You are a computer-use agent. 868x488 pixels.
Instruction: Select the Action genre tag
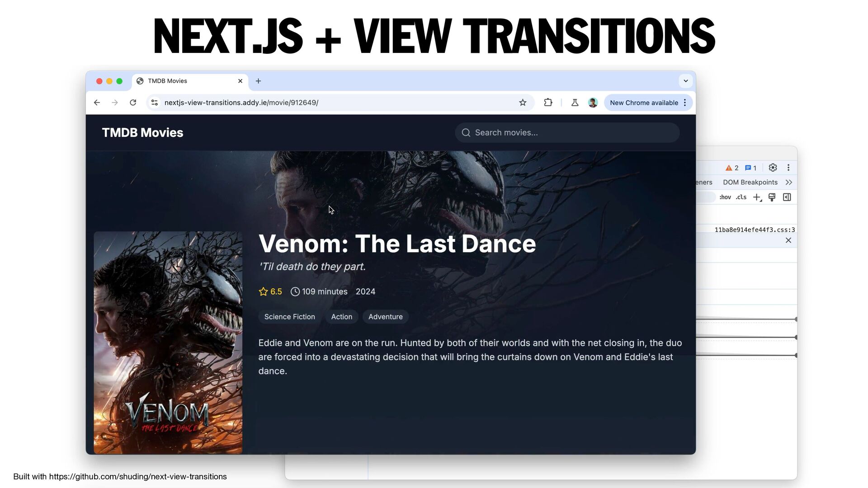(x=341, y=317)
